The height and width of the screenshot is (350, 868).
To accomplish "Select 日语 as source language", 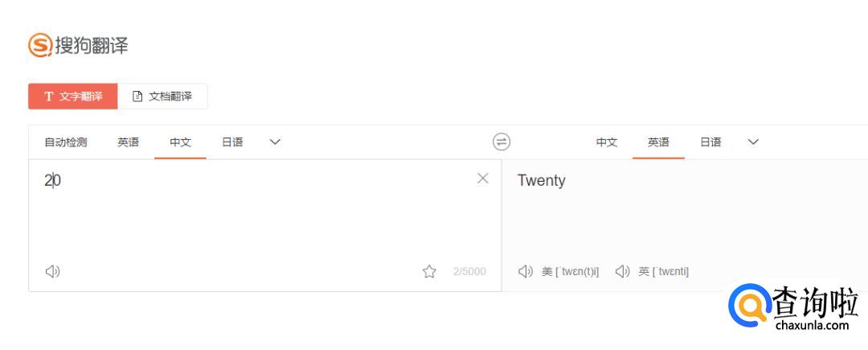I will [232, 142].
